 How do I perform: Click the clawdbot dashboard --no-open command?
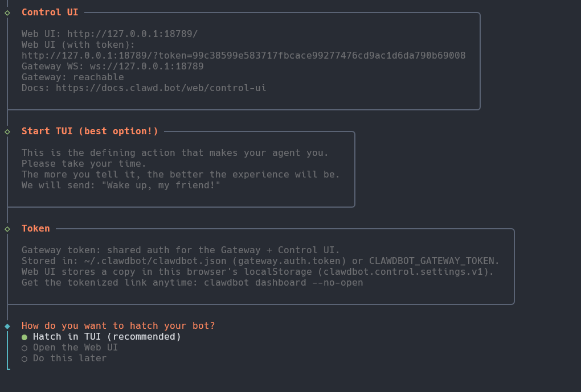click(x=283, y=283)
